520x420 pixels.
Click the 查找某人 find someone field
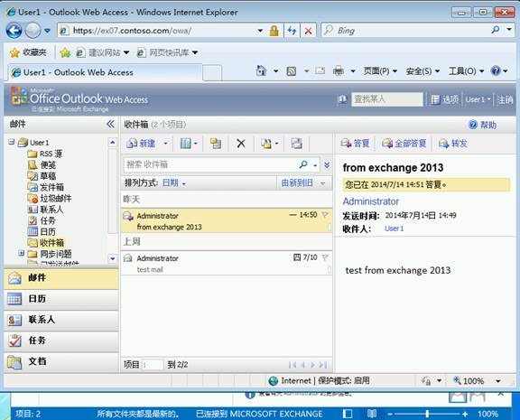click(387, 98)
